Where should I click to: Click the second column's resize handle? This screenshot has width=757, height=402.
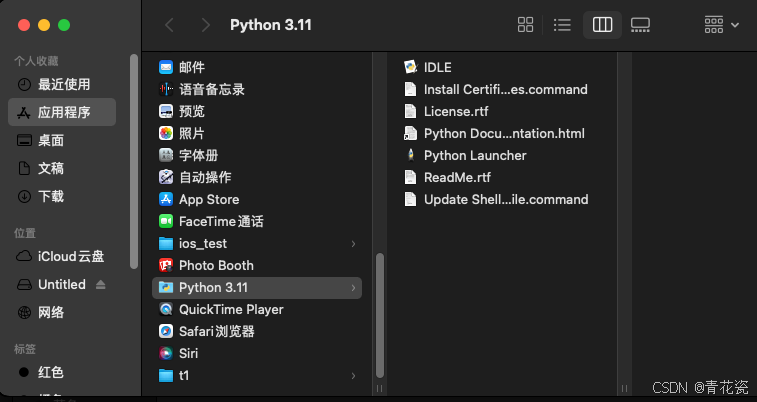(624, 388)
